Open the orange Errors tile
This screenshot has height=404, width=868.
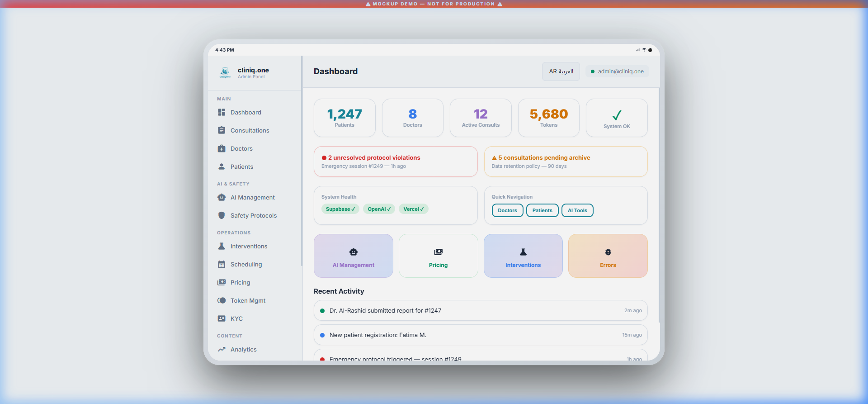click(x=608, y=256)
